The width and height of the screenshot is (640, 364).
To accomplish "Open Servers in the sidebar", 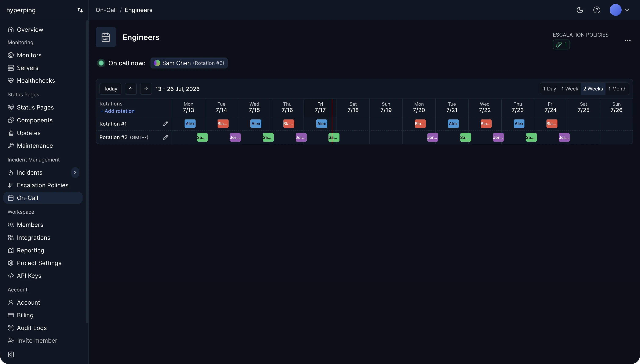I will click(43, 68).
